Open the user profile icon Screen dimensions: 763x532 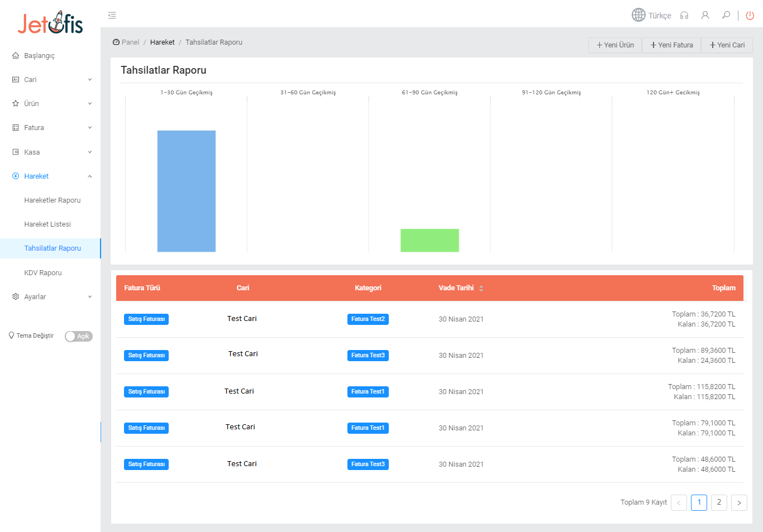(x=705, y=15)
